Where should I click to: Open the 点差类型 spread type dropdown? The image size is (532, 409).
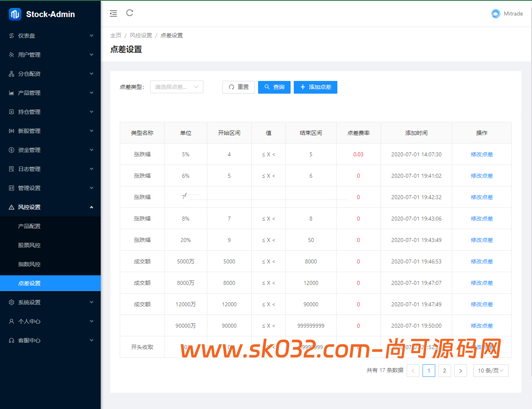pyautogui.click(x=176, y=87)
